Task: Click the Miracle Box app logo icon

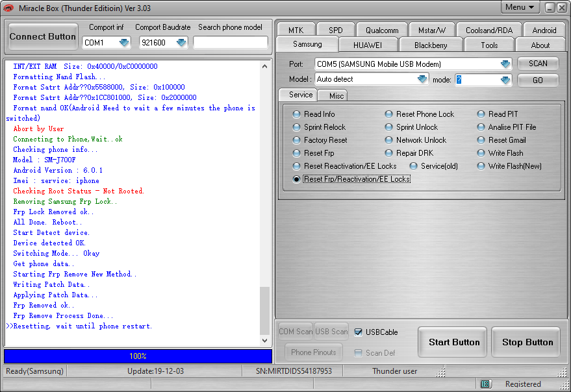Action: [8, 8]
